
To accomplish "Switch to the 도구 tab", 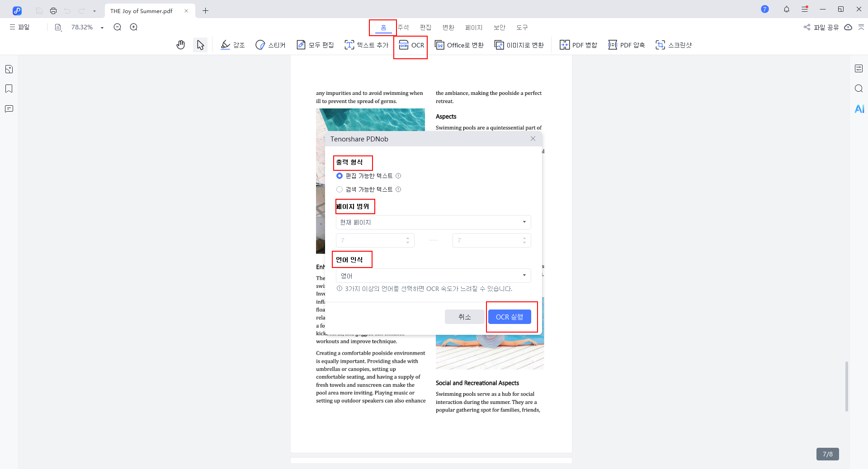I will coord(522,28).
